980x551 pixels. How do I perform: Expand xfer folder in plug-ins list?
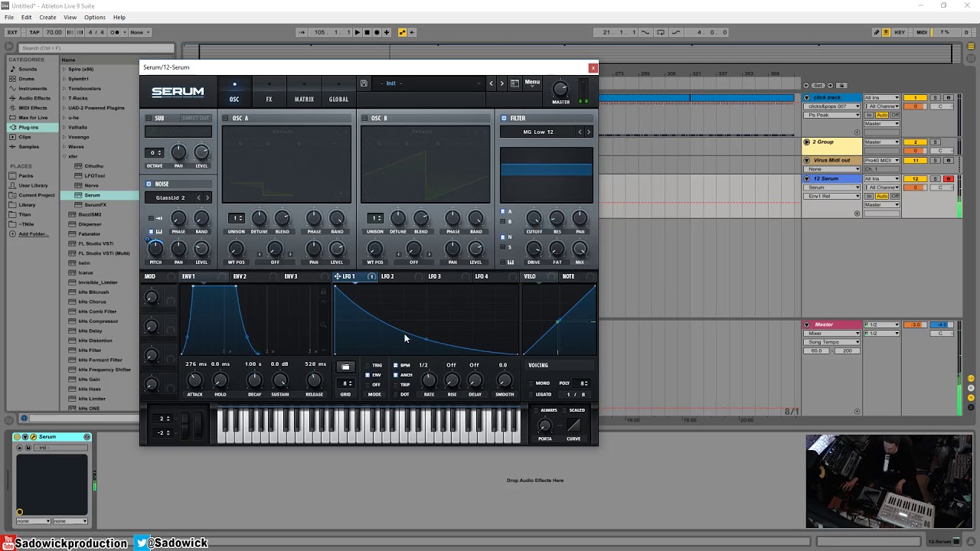click(x=65, y=156)
